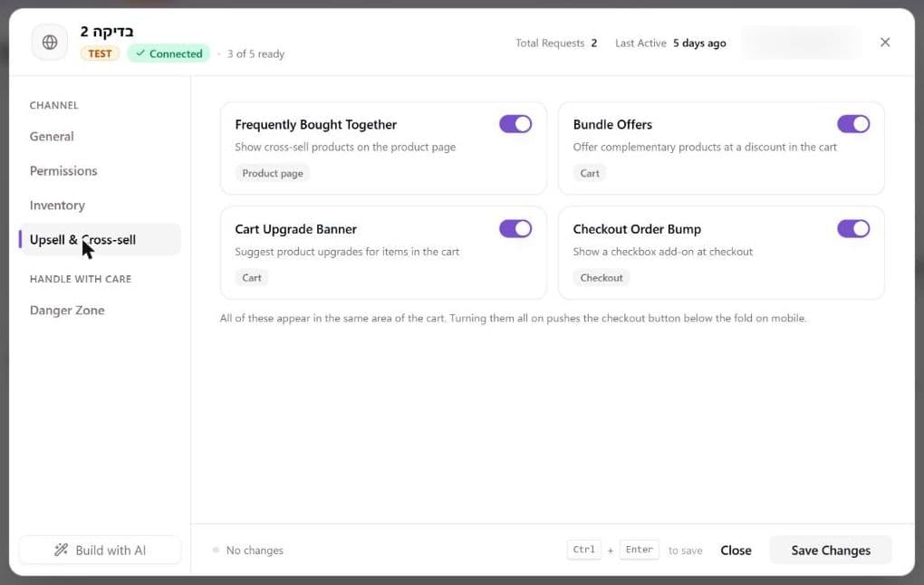Click the '5 days ago' value
Screen dimensions: 924x585
point(699,43)
